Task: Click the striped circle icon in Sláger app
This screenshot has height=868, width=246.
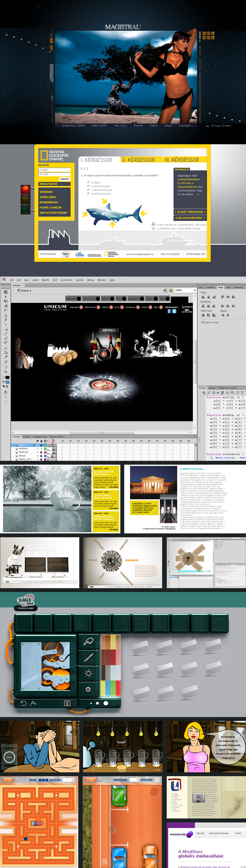Action: (88, 689)
